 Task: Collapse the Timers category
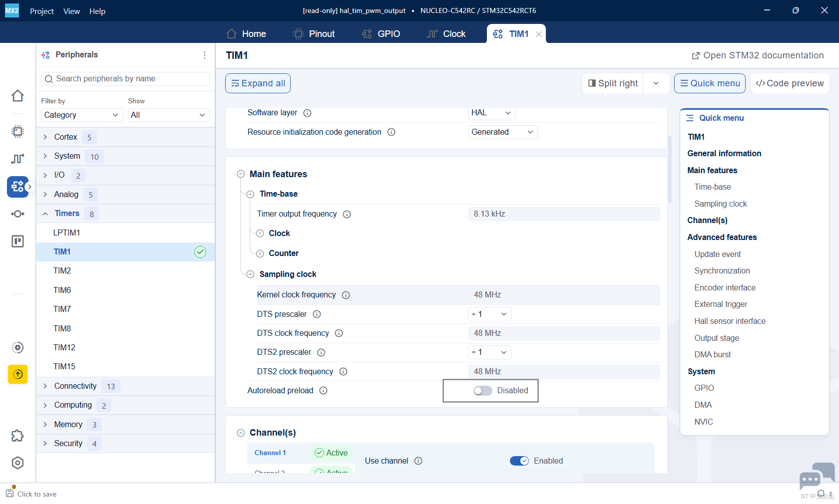45,214
